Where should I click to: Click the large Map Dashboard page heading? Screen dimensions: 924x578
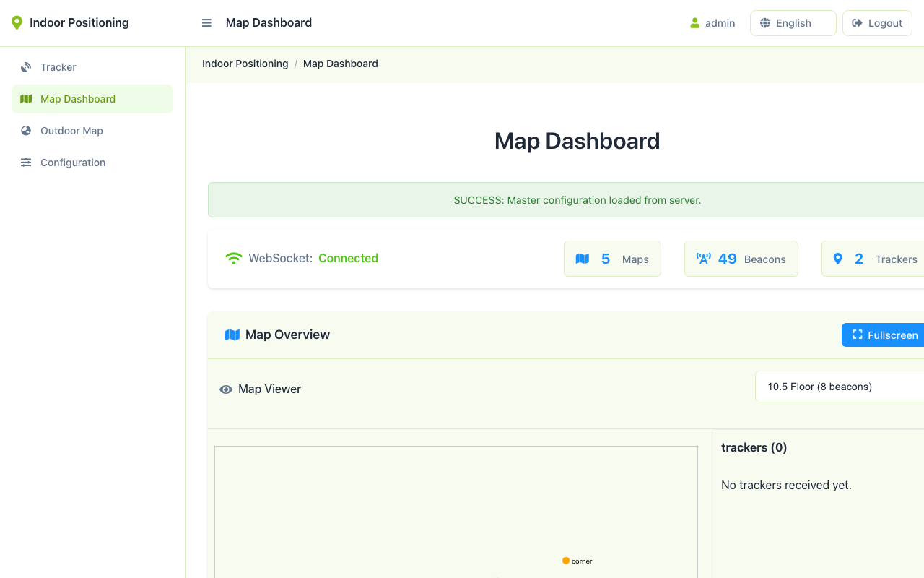pos(577,141)
